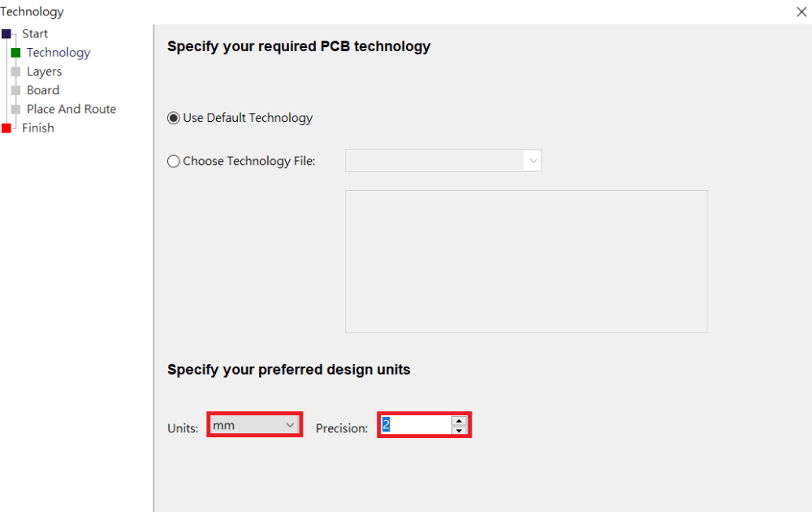The image size is (812, 512).
Task: Click the gray Place And Route square
Action: pyautogui.click(x=16, y=110)
